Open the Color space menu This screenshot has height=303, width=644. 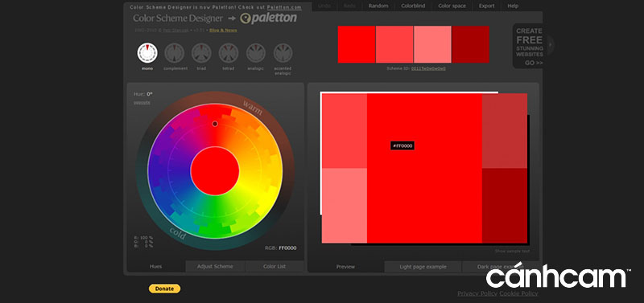coord(452,6)
